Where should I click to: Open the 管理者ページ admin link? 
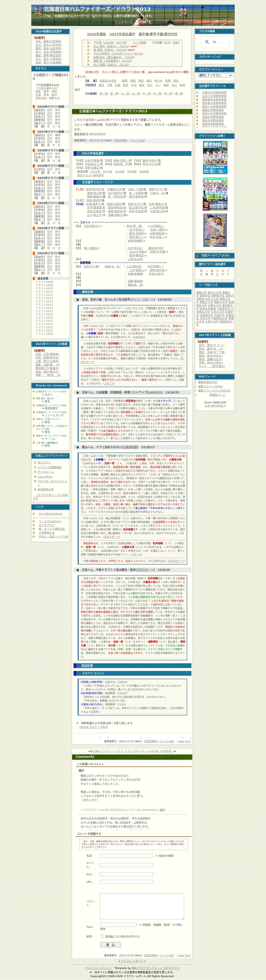pos(217,395)
